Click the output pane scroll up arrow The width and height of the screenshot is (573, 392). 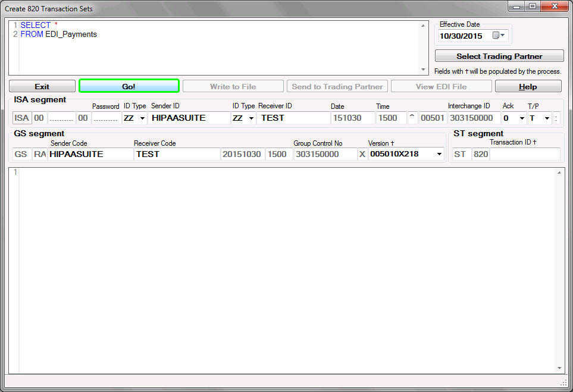coord(559,173)
